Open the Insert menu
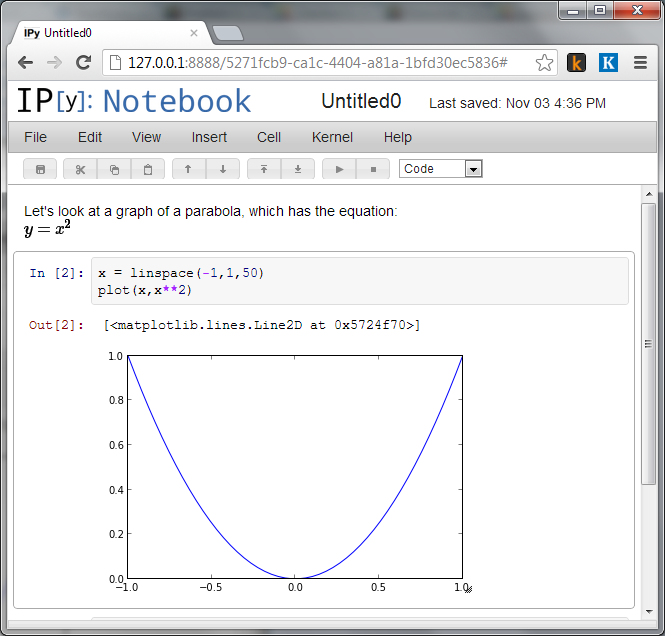This screenshot has height=636, width=665. [x=209, y=137]
